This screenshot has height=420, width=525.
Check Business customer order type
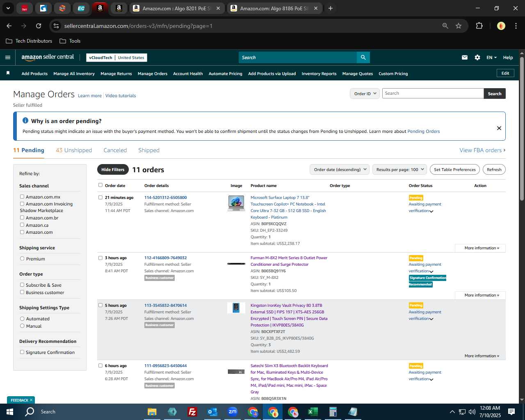[22, 292]
